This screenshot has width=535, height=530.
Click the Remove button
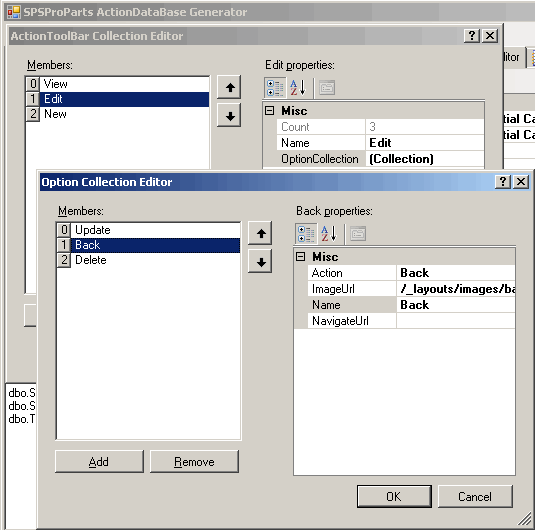click(194, 462)
